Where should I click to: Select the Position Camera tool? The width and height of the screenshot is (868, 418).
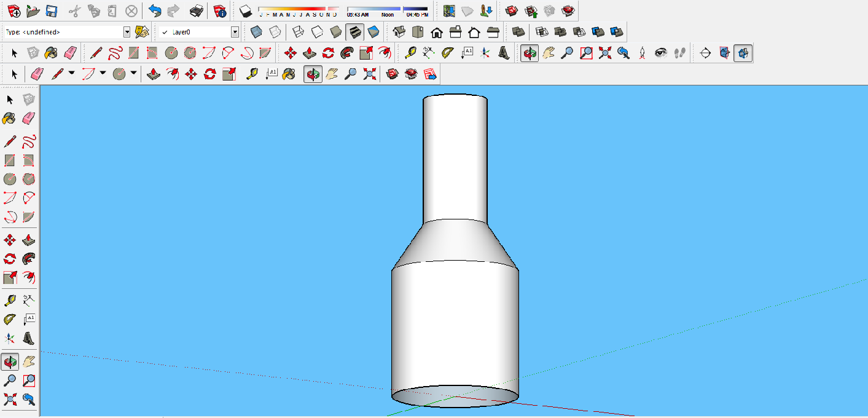tap(643, 53)
